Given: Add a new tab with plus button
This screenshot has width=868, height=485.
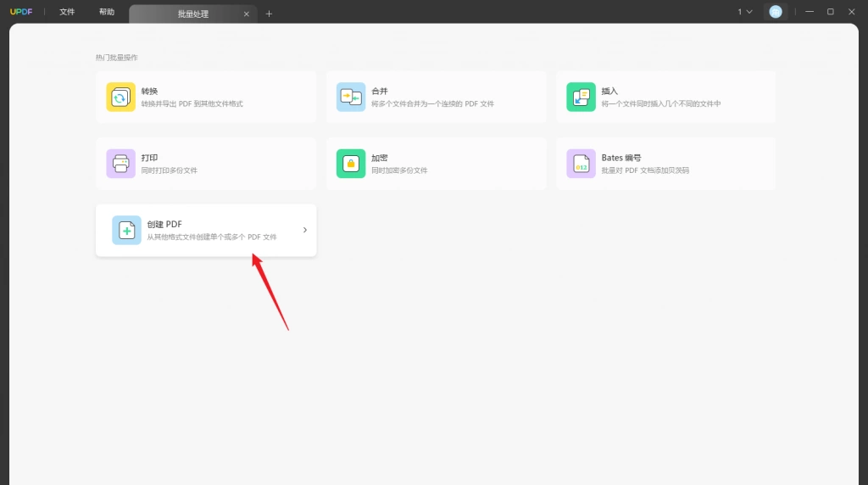Looking at the screenshot, I should tap(269, 14).
